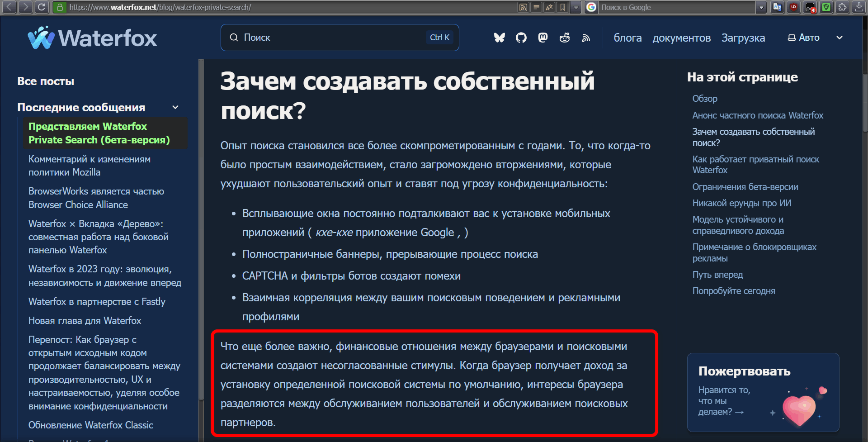The image size is (868, 442).
Task: Jump to Анонс частного поиска Waterfox
Action: [x=758, y=115]
